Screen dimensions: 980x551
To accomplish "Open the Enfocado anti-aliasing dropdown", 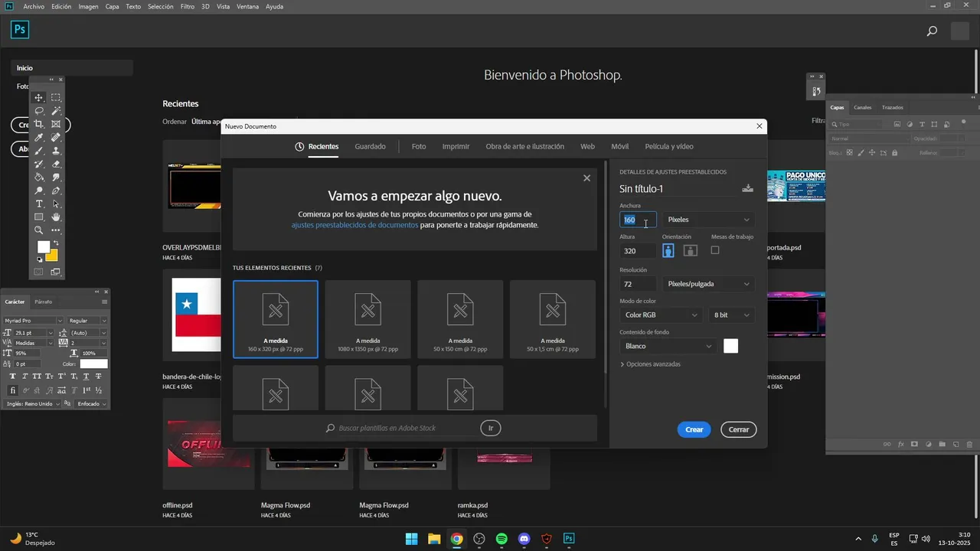I will pos(91,403).
